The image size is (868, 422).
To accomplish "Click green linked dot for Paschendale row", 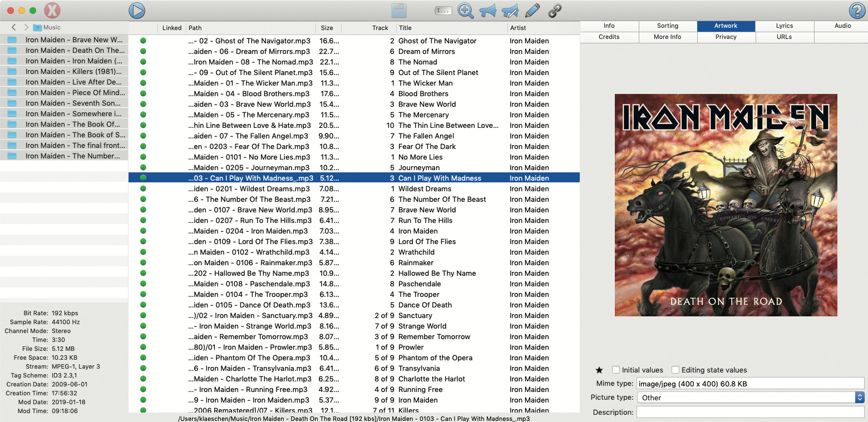I will pyautogui.click(x=143, y=284).
